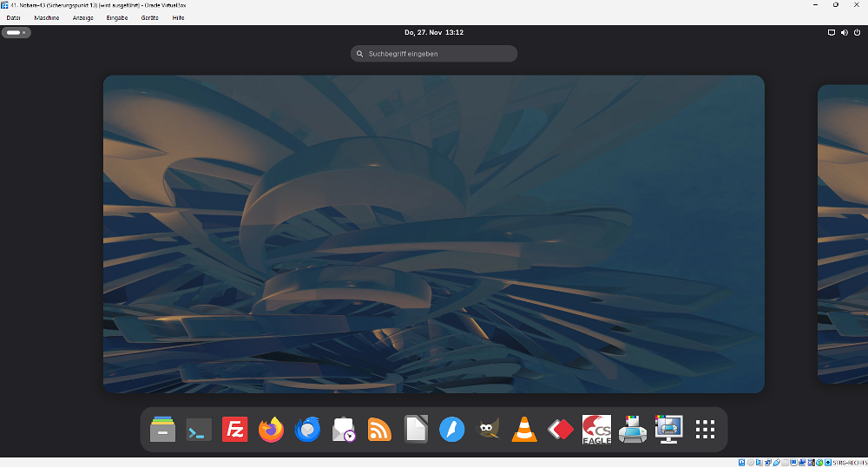This screenshot has width=868, height=467.
Task: Open FileZilla from the dock
Action: pos(234,430)
